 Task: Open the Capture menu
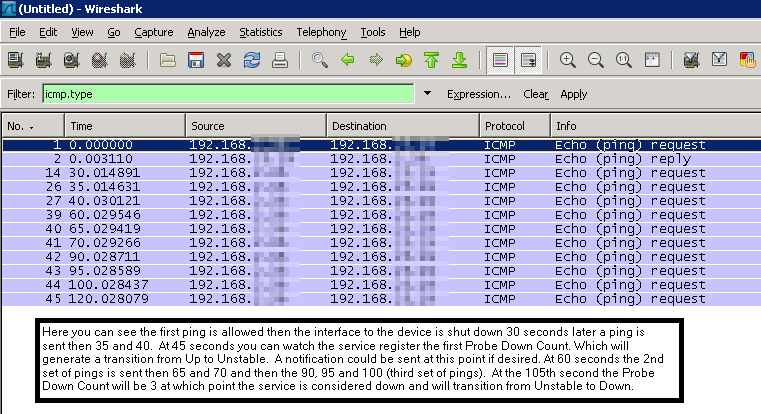(x=154, y=32)
